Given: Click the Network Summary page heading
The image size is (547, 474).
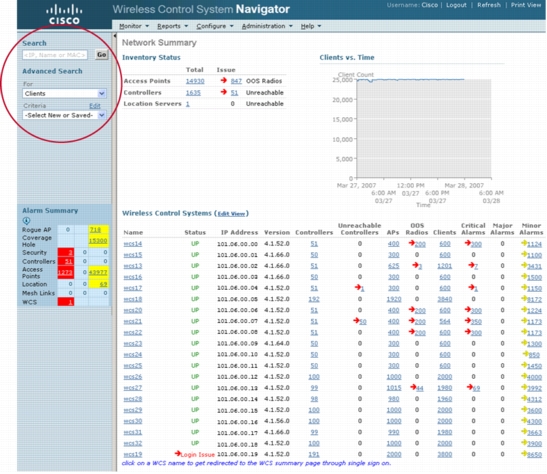Looking at the screenshot, I should click(x=159, y=43).
